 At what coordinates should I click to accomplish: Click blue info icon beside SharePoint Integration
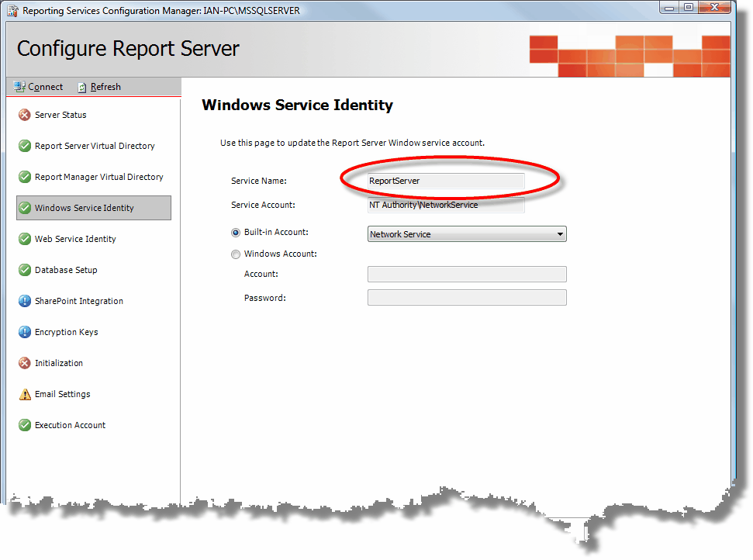[x=25, y=301]
